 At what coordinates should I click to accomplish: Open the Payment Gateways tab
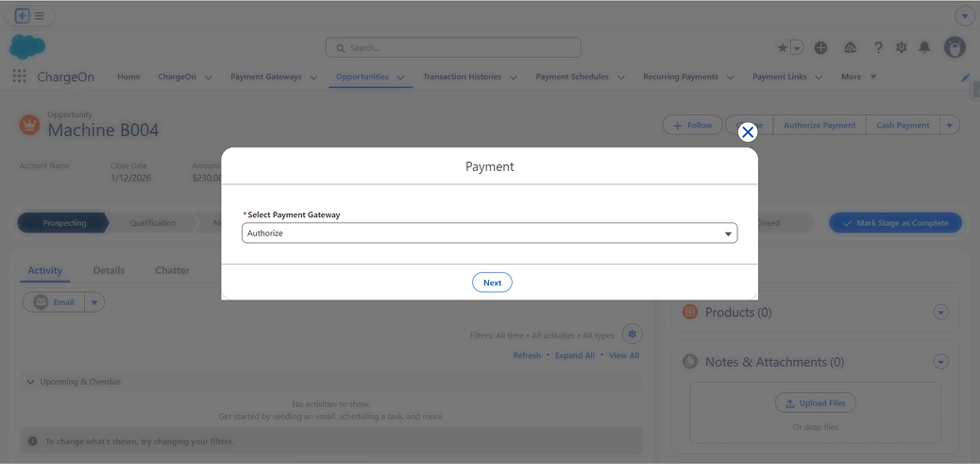265,77
